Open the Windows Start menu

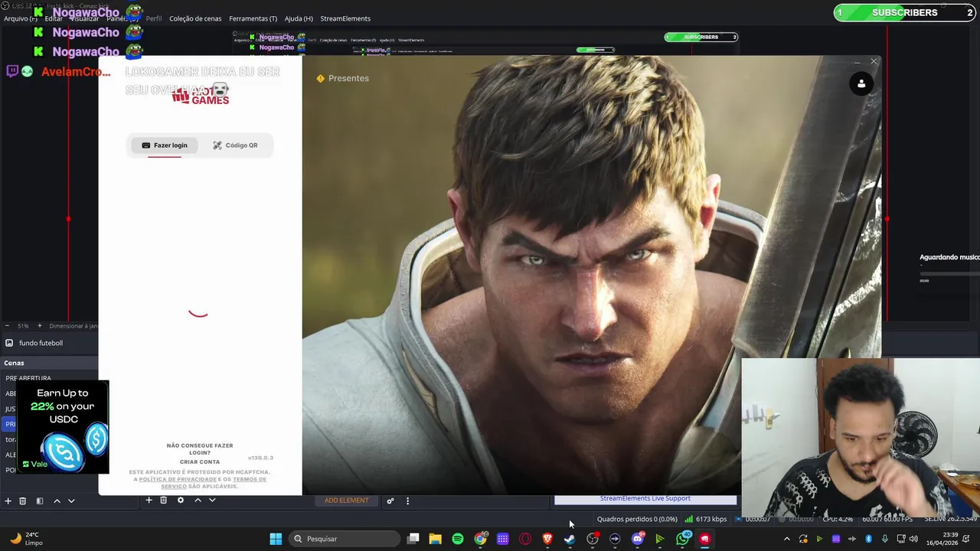tap(276, 539)
